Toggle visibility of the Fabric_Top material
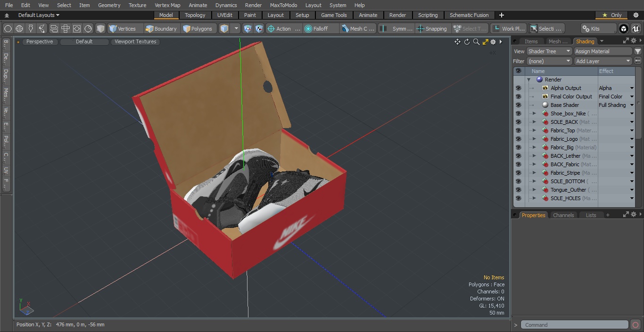Viewport: 644px width, 332px height. [x=518, y=130]
